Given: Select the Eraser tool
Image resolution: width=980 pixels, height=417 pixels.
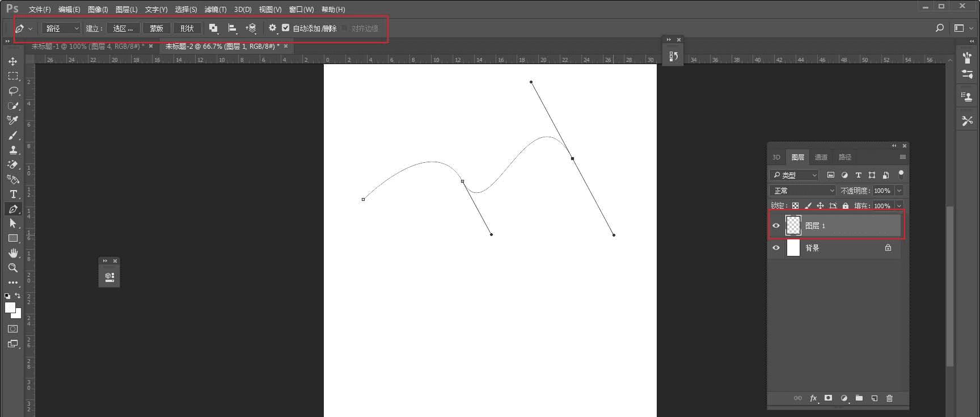Looking at the screenshot, I should point(12,165).
